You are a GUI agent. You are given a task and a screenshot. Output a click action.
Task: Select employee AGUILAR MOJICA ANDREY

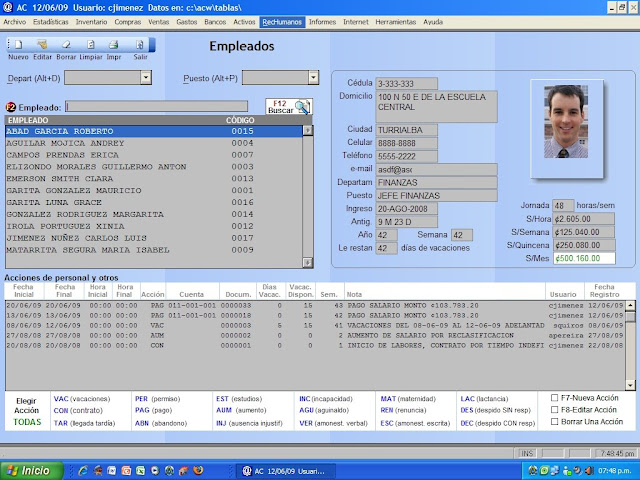[154, 143]
